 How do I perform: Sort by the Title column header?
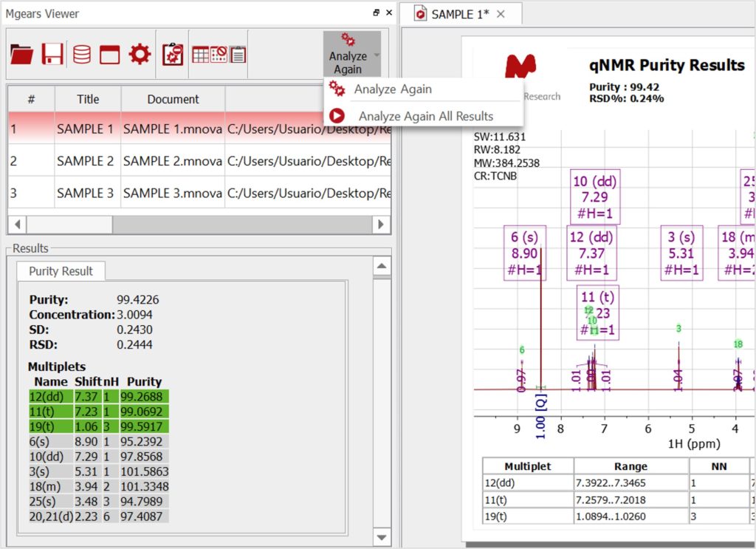click(x=88, y=99)
